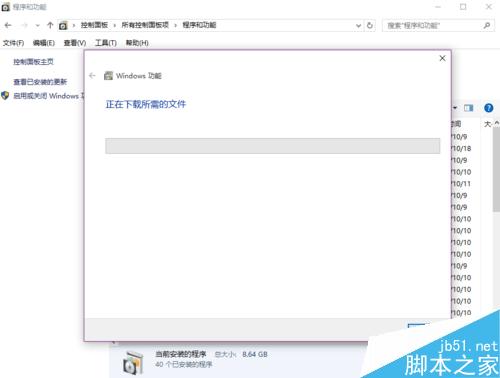Open 查看已安装的更新 link
The height and width of the screenshot is (378, 500).
point(40,82)
